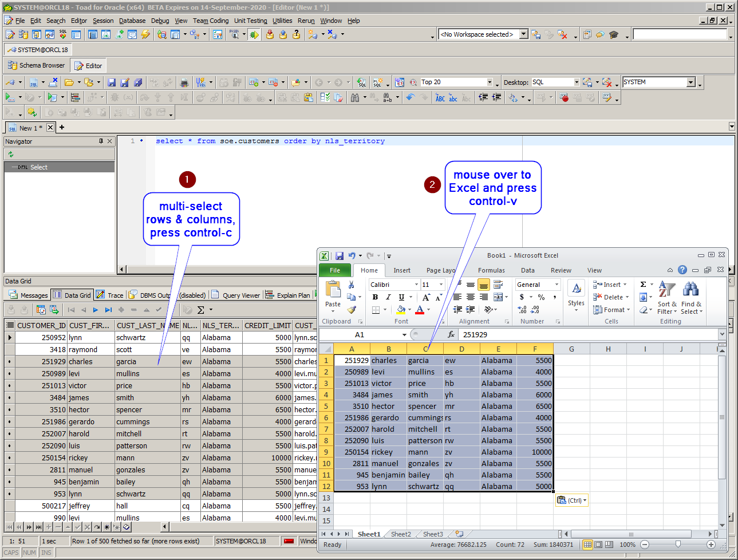
Task: Open Sort & Filter dropdown in Excel
Action: tap(667, 298)
